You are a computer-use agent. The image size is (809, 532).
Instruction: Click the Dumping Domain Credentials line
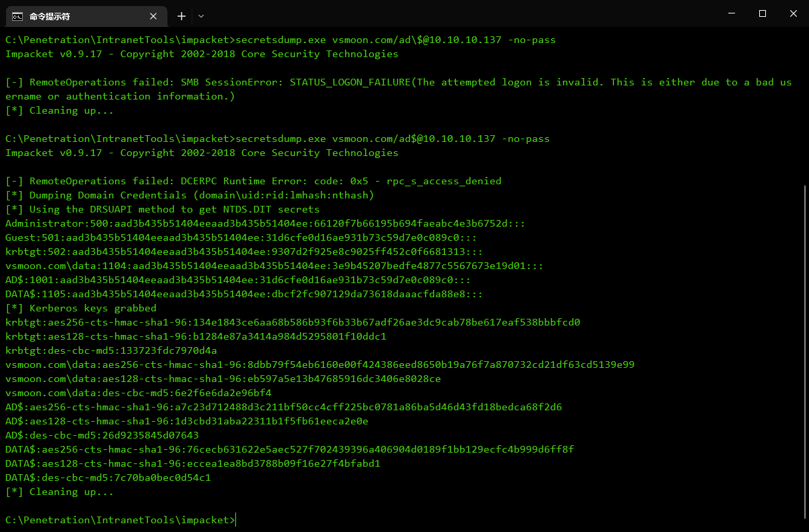tap(190, 195)
